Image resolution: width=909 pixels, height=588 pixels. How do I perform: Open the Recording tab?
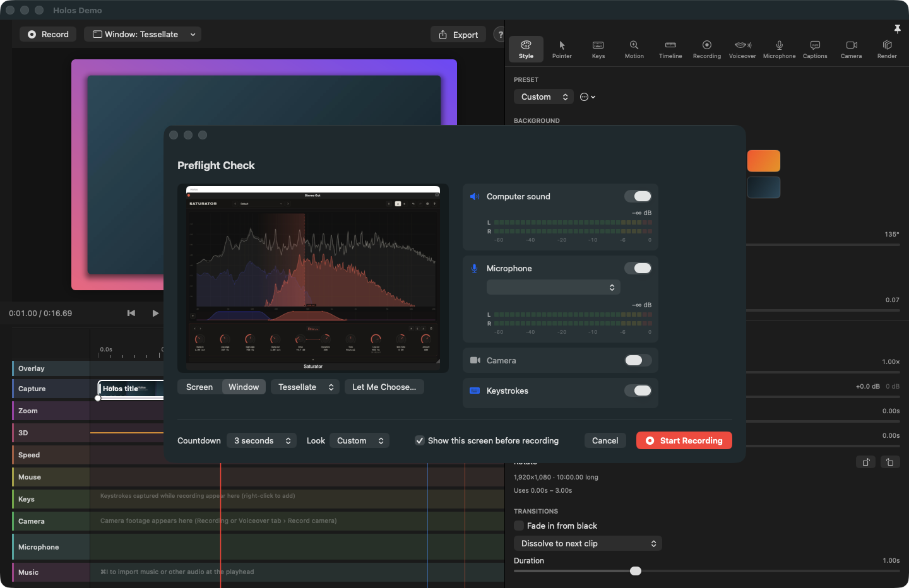707,49
